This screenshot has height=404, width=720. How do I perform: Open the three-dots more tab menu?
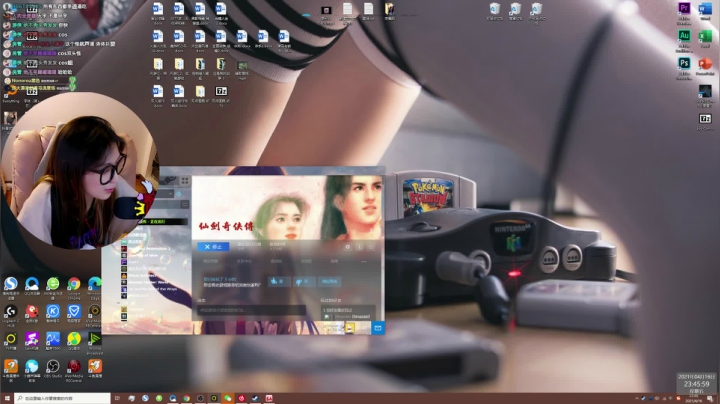(x=364, y=261)
